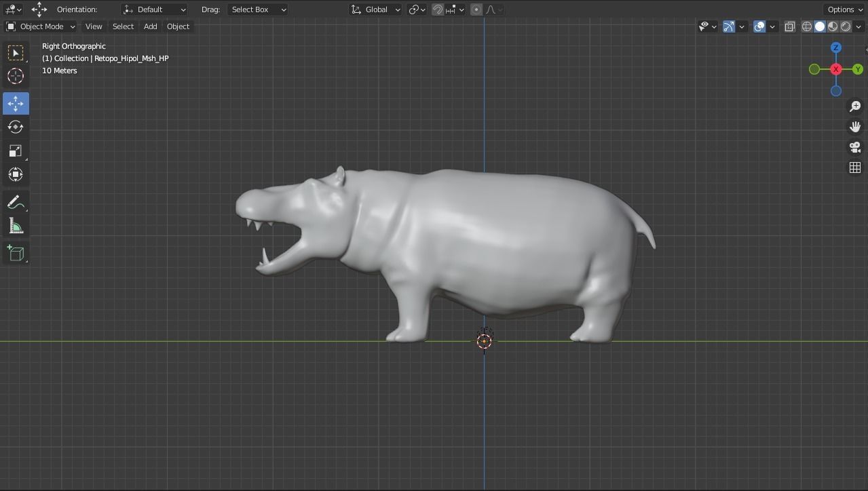Open the Drag Select Box dropdown
This screenshot has width=868, height=491.
258,9
